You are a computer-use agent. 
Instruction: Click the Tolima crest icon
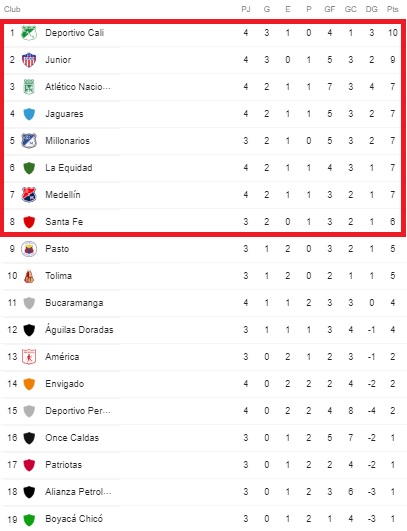[29, 276]
